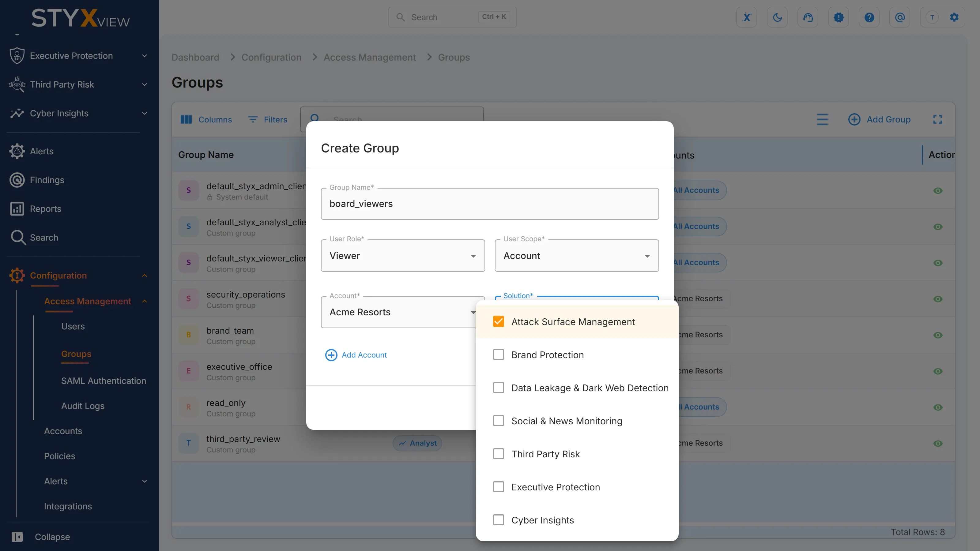Check Third Party Risk solution

click(498, 454)
